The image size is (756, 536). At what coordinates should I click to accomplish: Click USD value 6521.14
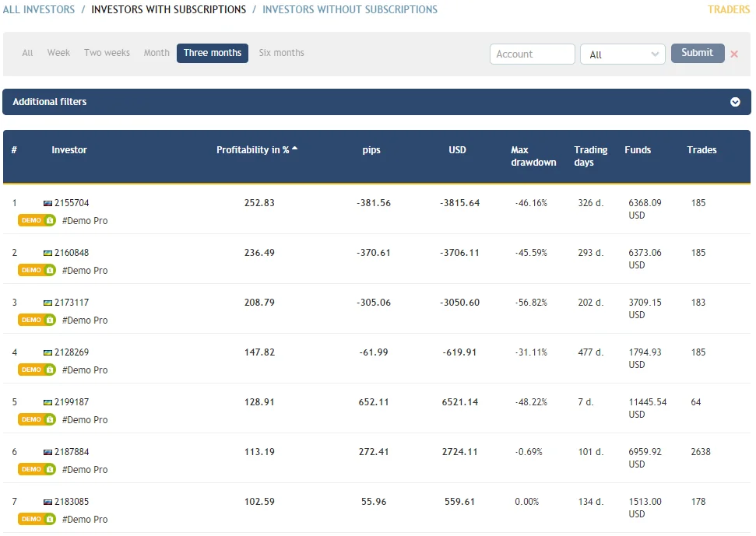coord(460,401)
